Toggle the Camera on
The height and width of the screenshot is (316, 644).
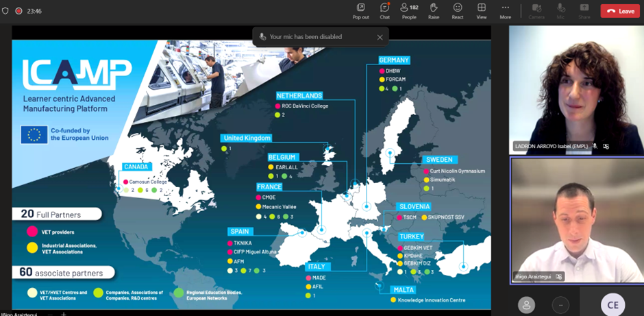[536, 11]
